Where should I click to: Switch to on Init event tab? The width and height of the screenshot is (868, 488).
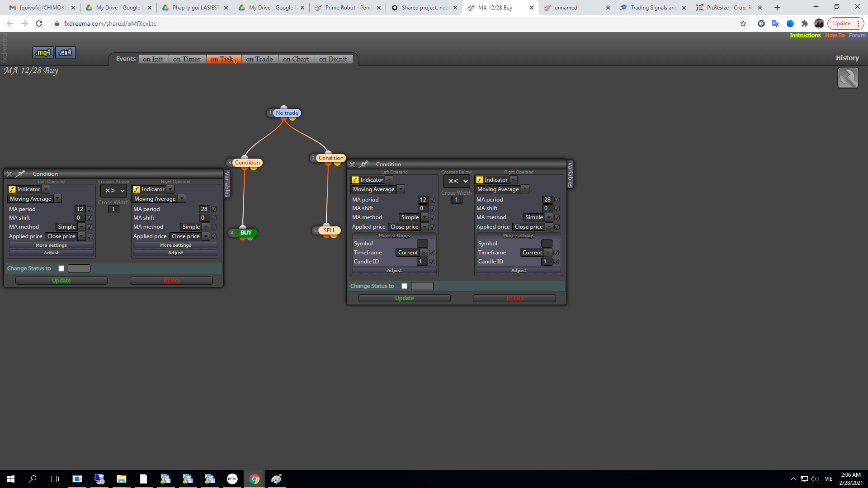pyautogui.click(x=153, y=59)
